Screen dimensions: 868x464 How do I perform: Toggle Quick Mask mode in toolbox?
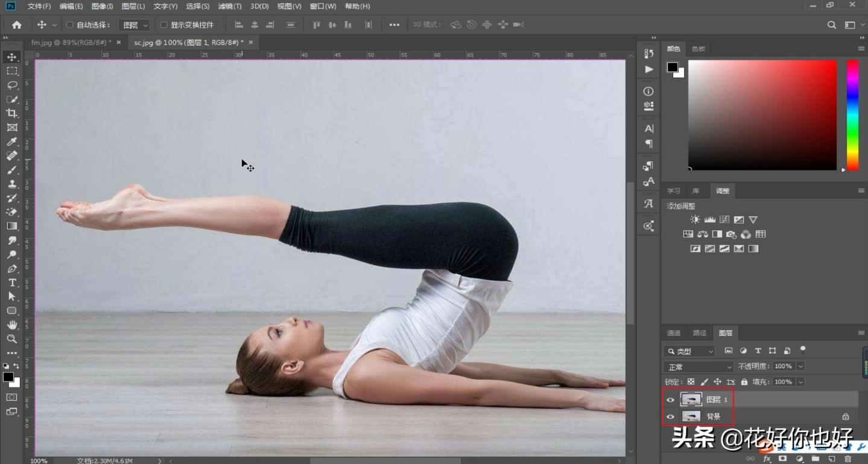(12, 397)
